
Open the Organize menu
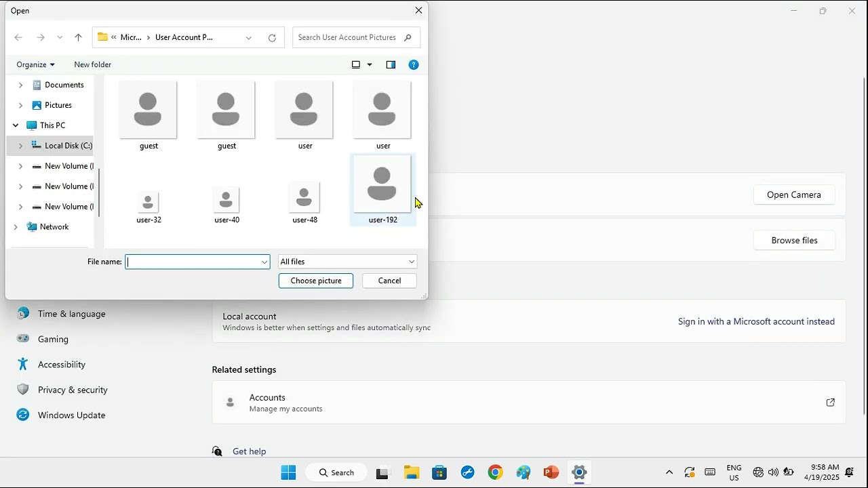(x=35, y=64)
